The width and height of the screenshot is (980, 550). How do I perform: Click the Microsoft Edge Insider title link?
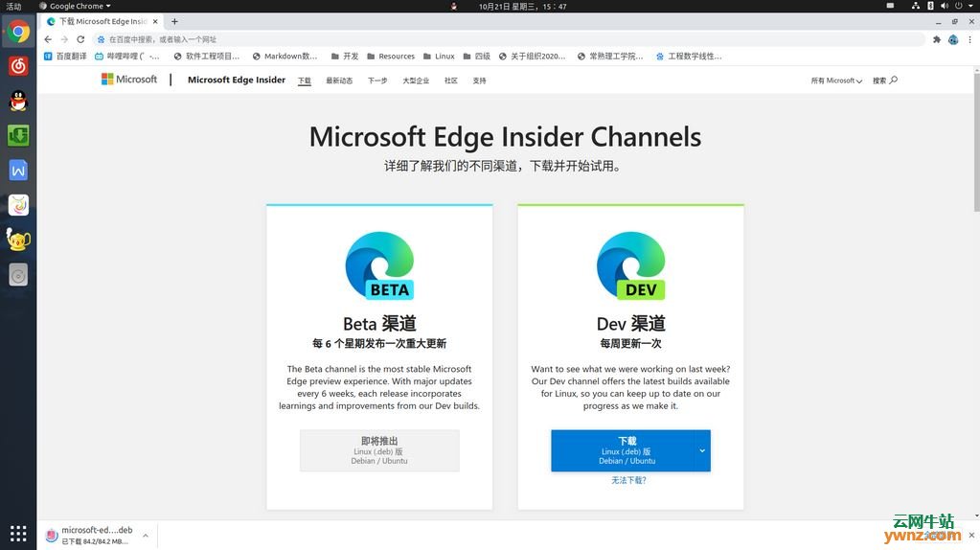click(237, 80)
